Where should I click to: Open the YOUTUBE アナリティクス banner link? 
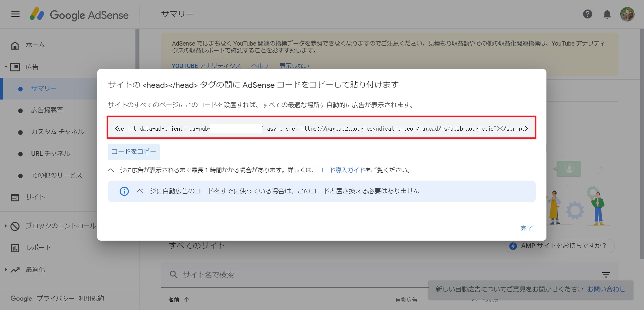[x=206, y=66]
